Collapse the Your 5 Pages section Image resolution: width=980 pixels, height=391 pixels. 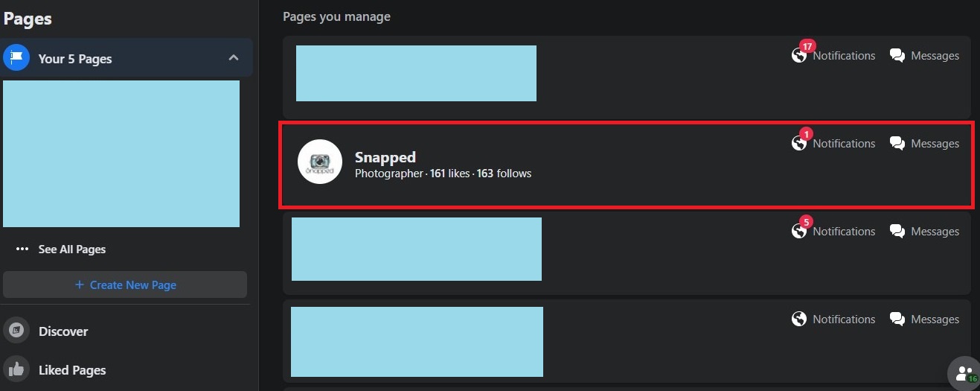coord(233,58)
